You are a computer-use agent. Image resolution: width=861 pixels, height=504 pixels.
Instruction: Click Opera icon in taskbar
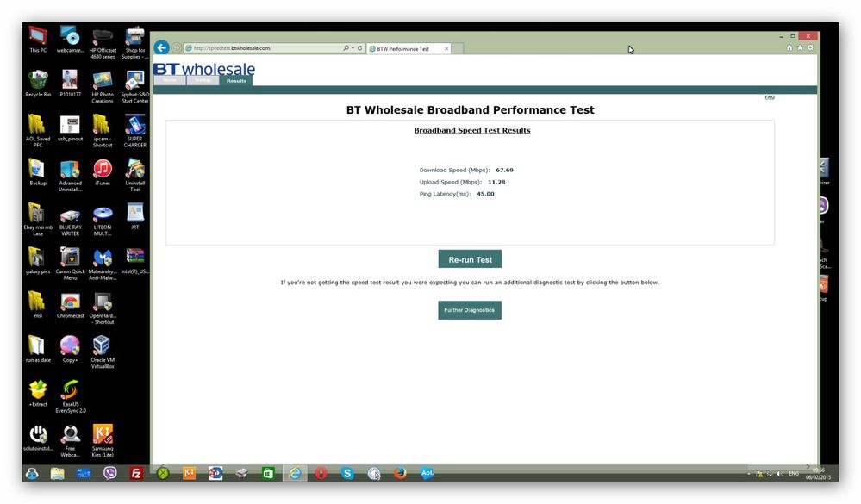click(321, 473)
